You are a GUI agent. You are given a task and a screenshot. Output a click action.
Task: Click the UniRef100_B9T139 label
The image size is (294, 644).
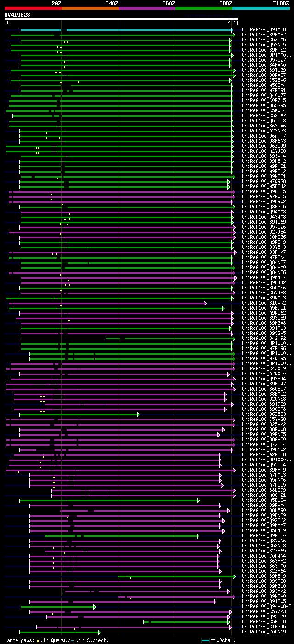264,70
